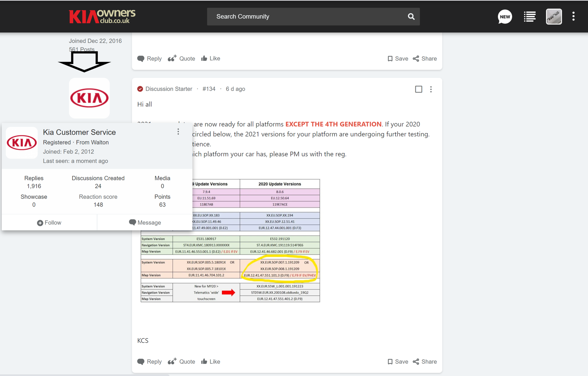Click the Discussion Starter badge icon
Image resolution: width=588 pixels, height=376 pixels.
click(x=140, y=89)
